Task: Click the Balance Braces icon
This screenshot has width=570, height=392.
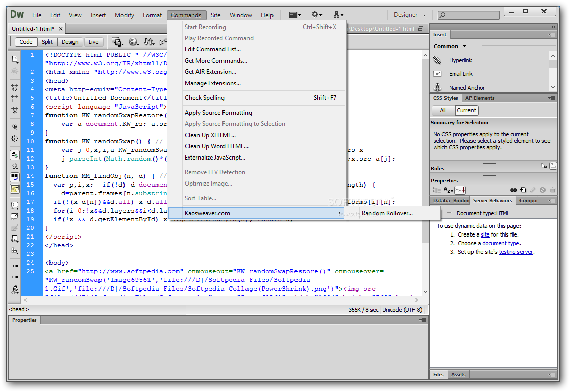Action: point(14,138)
